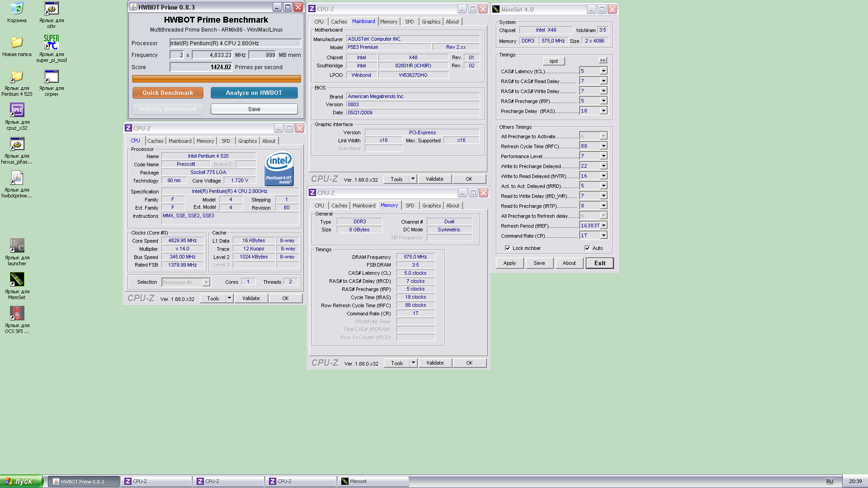868x488 pixels.
Task: Click the Processor name field in HWBOT Prime
Action: tap(235, 43)
